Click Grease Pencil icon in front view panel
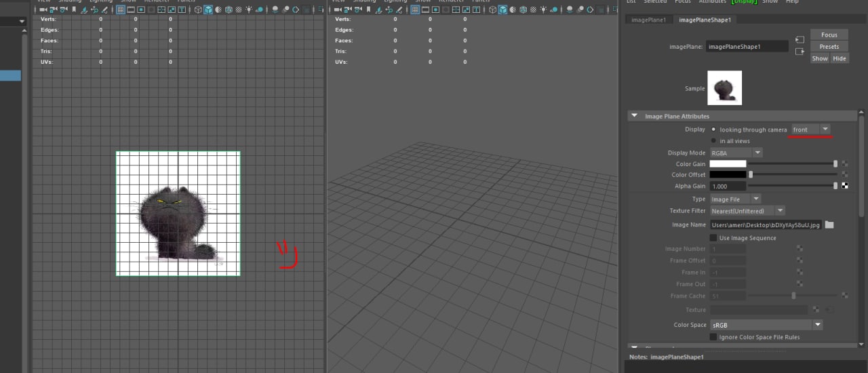The image size is (868, 373). tap(104, 9)
